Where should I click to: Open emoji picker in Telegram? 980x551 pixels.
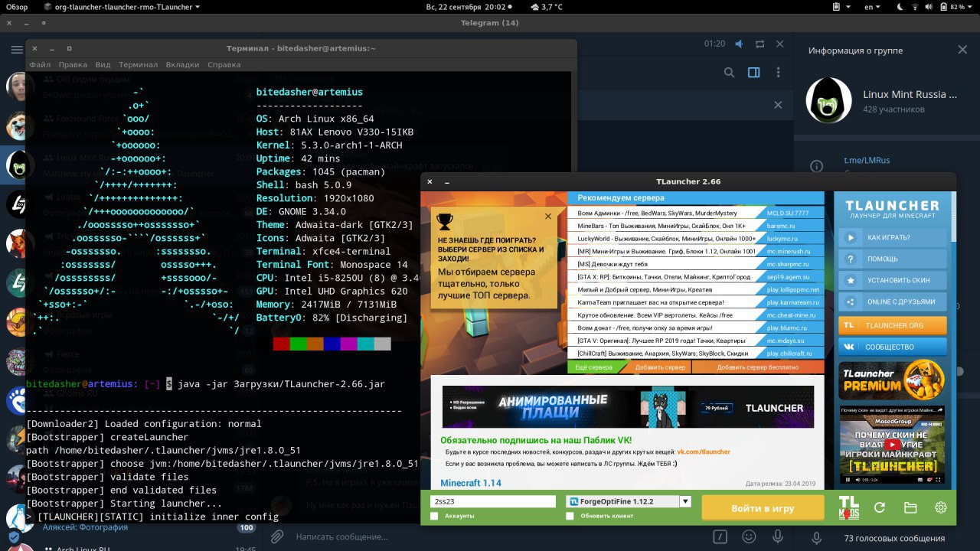coord(750,536)
